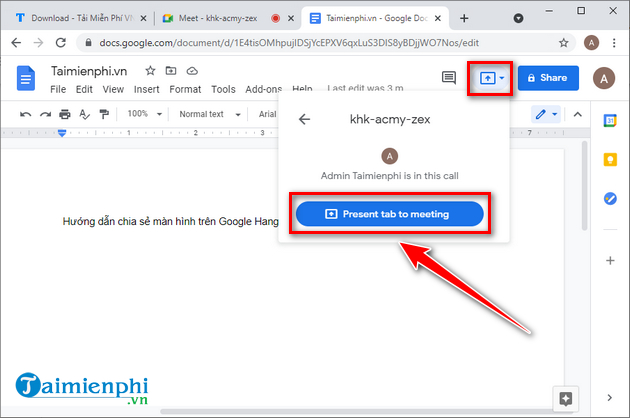Click the recording indicator on Meet tab
The width and height of the screenshot is (630, 418).
(x=276, y=18)
